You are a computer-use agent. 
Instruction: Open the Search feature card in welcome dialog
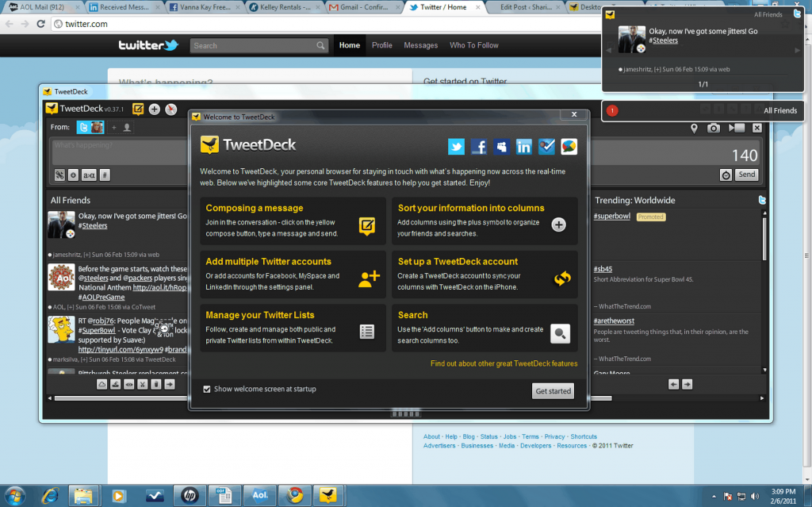[x=485, y=328]
